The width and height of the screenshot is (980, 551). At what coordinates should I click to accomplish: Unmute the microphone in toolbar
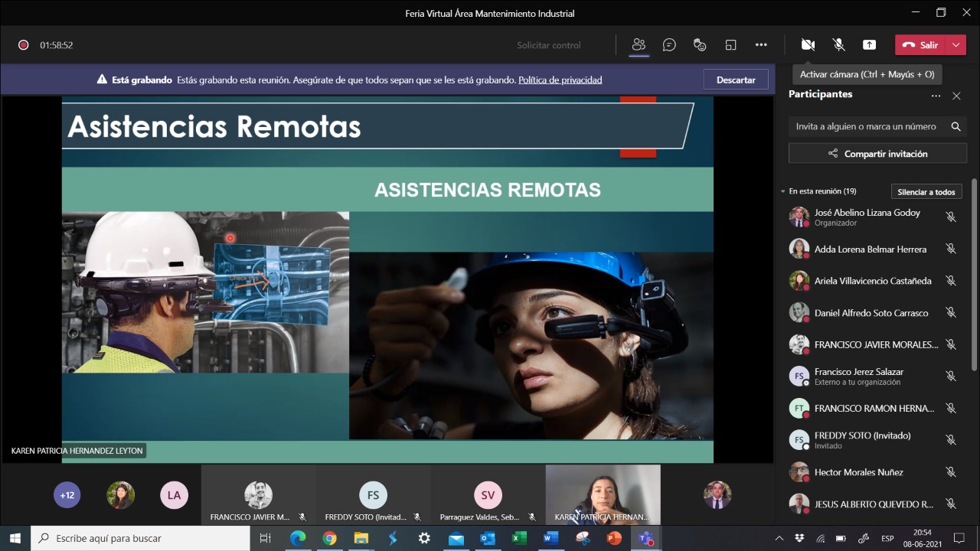click(x=839, y=44)
